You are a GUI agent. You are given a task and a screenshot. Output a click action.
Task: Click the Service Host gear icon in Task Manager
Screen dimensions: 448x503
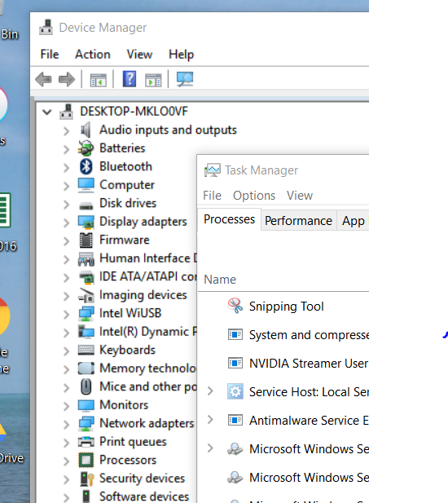click(235, 391)
